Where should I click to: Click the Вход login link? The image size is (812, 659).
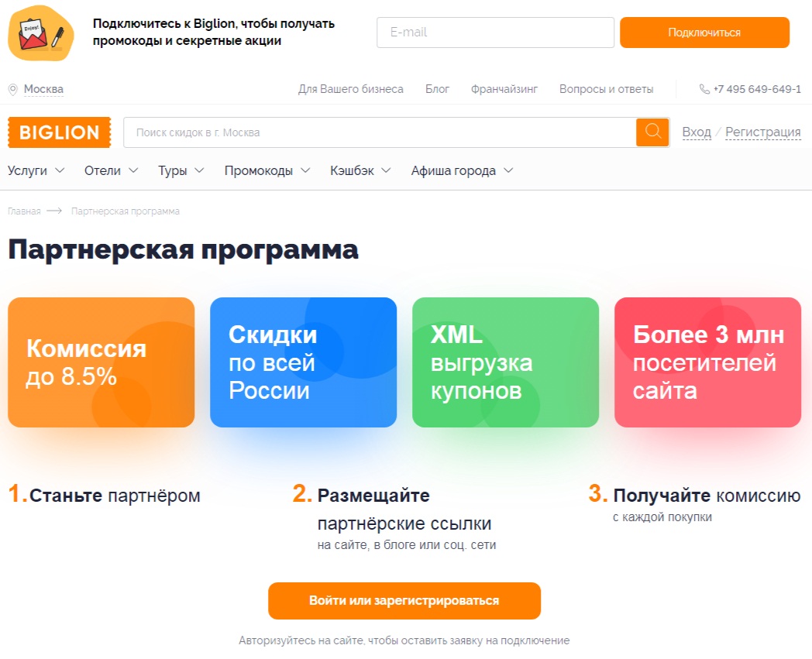(697, 132)
